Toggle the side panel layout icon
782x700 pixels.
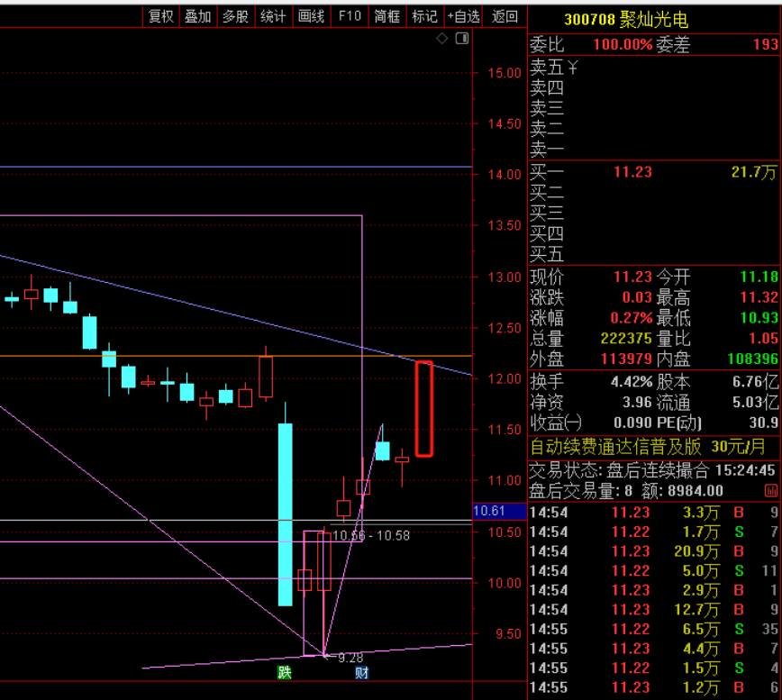click(462, 39)
